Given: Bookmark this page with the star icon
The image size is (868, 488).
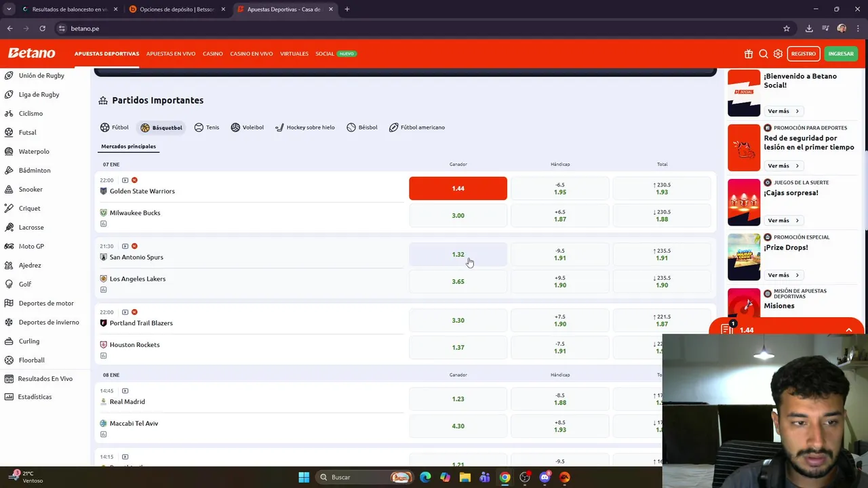Looking at the screenshot, I should [x=787, y=28].
